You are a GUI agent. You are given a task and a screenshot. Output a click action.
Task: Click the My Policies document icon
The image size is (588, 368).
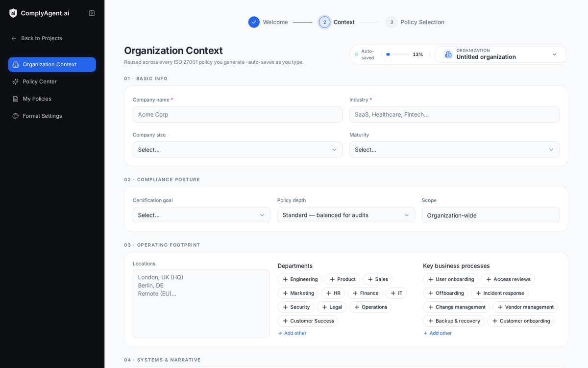(x=16, y=99)
